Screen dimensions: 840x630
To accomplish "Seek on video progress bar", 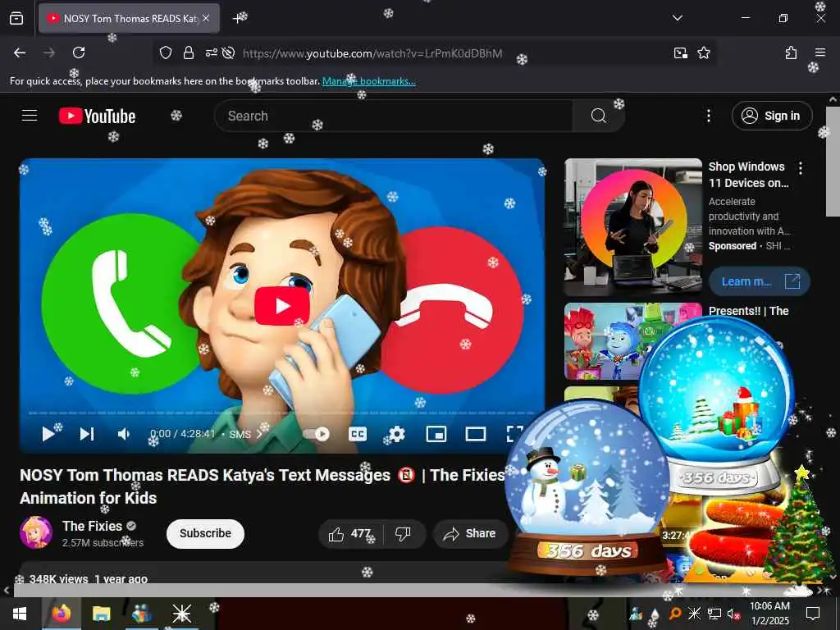I will click(x=282, y=413).
